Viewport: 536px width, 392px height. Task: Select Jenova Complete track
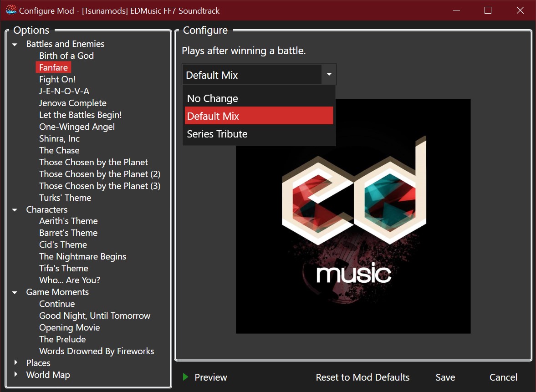click(73, 103)
